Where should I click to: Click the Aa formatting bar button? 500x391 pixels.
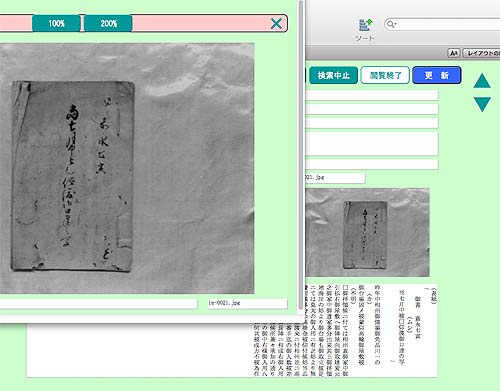454,53
